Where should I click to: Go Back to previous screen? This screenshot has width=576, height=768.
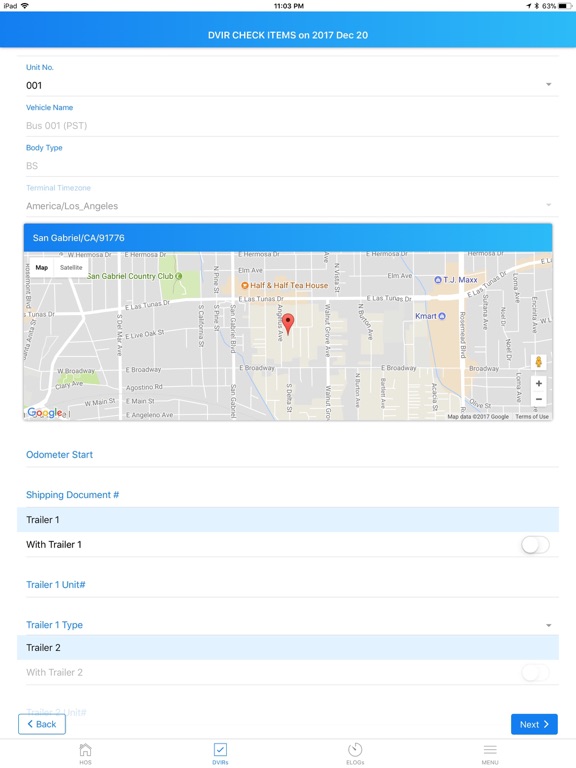click(42, 724)
